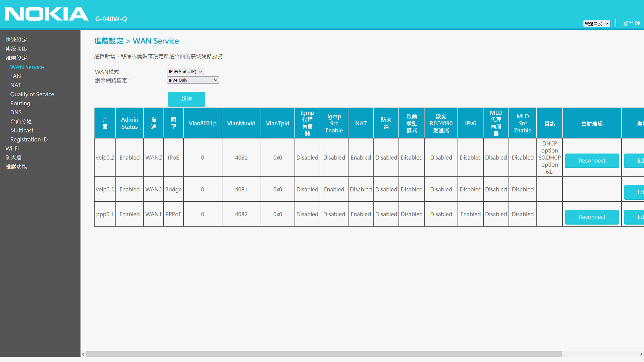Open 防火牆 firewall menu
Screen dimensions: 644x362
pos(13,158)
